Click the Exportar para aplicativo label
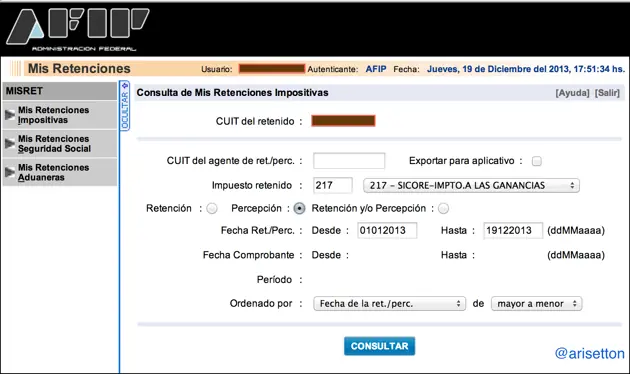630x374 pixels. coord(462,161)
